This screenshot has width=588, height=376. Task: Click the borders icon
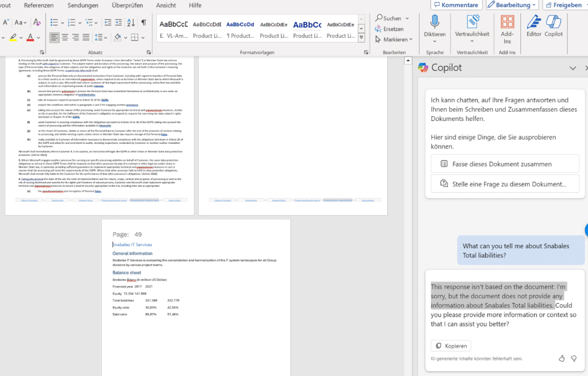tap(135, 37)
